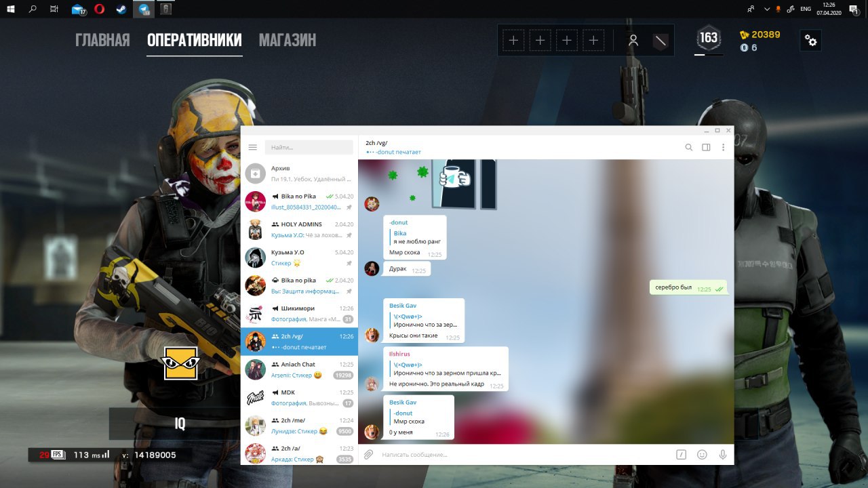Click the rank emblem icon next to profile
The image size is (868, 488).
[x=660, y=41]
